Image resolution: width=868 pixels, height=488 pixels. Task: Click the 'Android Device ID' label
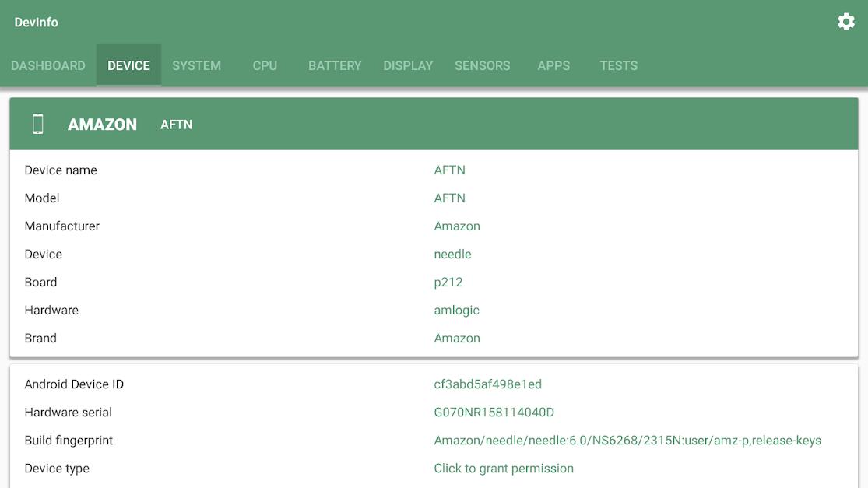click(74, 384)
